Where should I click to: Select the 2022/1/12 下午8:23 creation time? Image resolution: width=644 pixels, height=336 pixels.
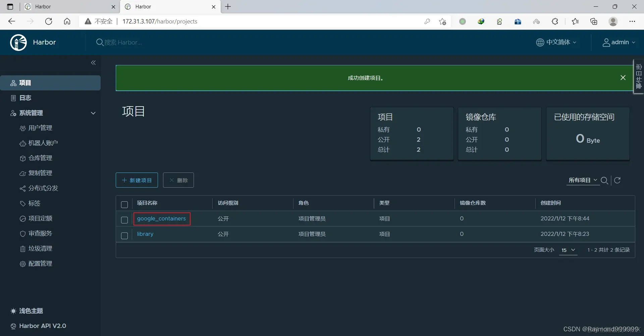pyautogui.click(x=565, y=234)
